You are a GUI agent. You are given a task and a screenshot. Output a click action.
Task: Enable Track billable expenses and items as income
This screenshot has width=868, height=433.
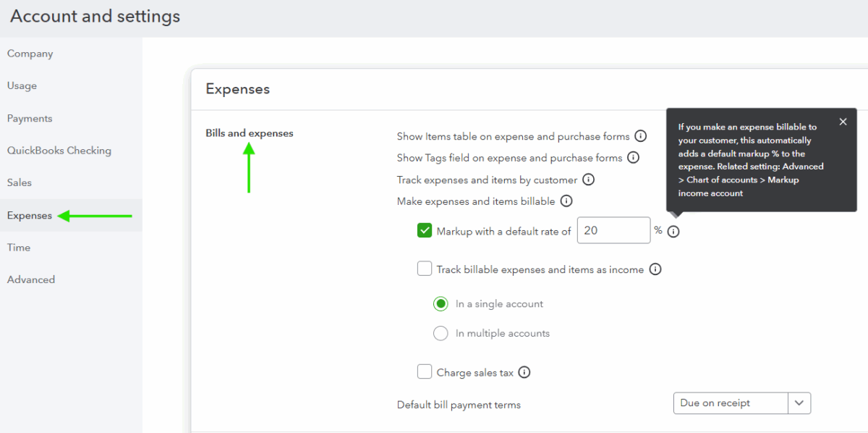(x=425, y=269)
